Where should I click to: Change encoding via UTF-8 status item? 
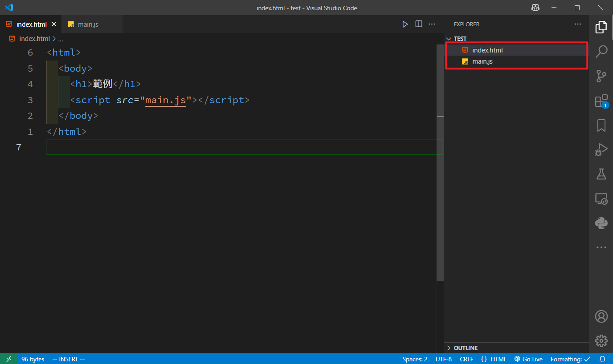click(x=444, y=359)
